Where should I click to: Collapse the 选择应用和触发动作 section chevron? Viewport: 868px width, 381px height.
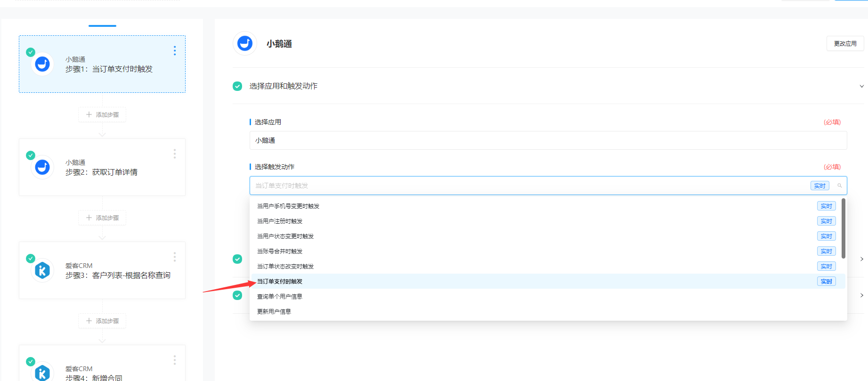click(x=861, y=86)
